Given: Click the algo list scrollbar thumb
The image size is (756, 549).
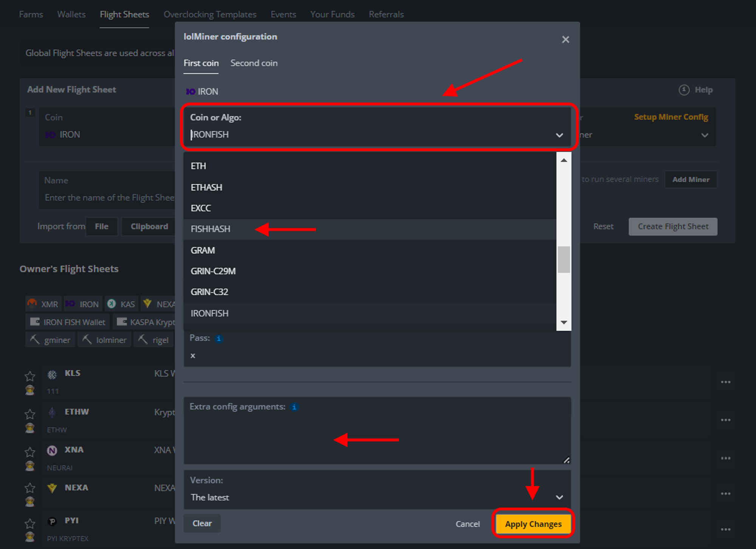Looking at the screenshot, I should pyautogui.click(x=564, y=259).
